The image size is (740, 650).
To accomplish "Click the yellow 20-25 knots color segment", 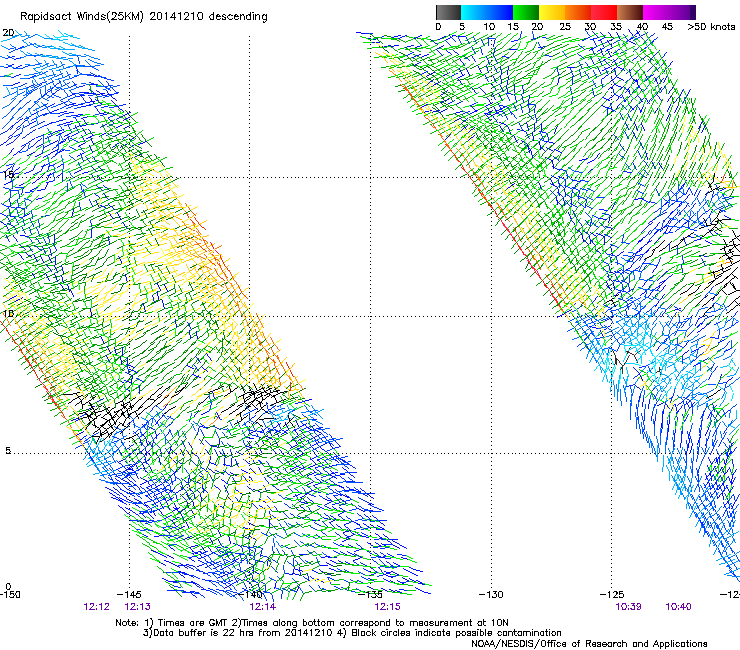I will coord(552,12).
